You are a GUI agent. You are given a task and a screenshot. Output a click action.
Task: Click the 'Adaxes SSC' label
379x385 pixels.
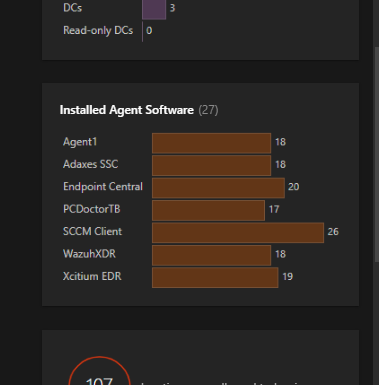point(91,164)
